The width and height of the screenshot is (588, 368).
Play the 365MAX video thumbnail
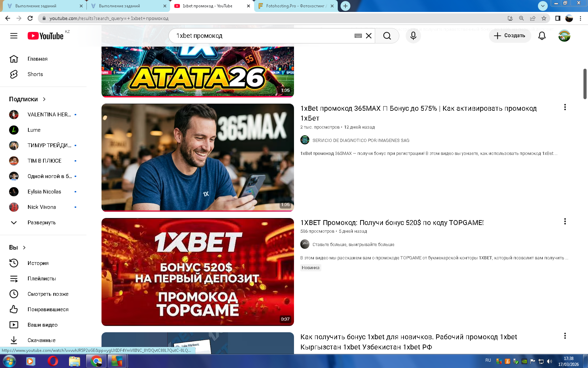click(x=198, y=158)
